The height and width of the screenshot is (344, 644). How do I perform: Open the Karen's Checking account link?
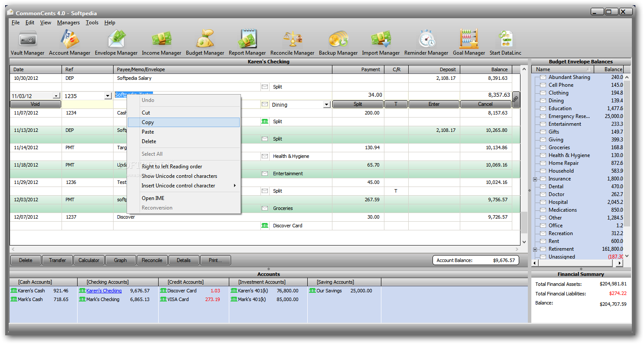(x=104, y=291)
